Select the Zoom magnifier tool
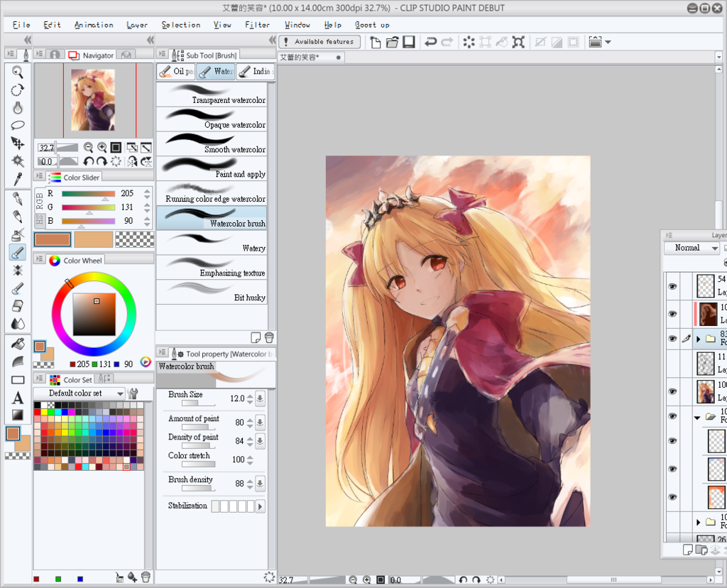Viewport: 727px width, 588px height. (x=18, y=72)
